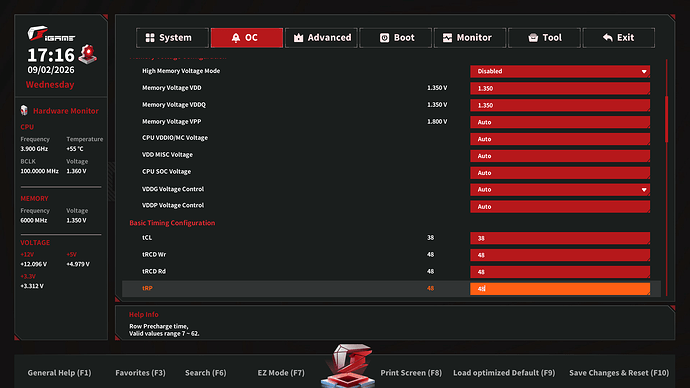Viewport: 690px width, 388px height.
Task: Select the CPU SOC Voltage label
Action: (x=166, y=172)
